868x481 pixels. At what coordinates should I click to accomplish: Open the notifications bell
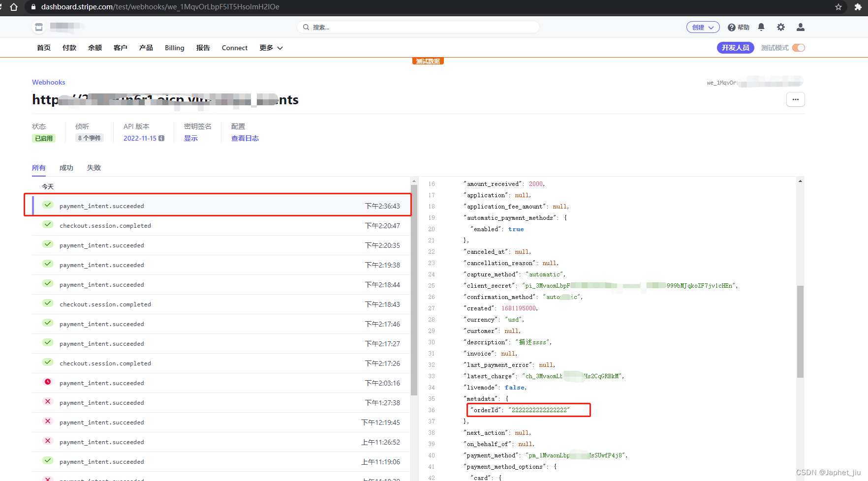(x=761, y=27)
